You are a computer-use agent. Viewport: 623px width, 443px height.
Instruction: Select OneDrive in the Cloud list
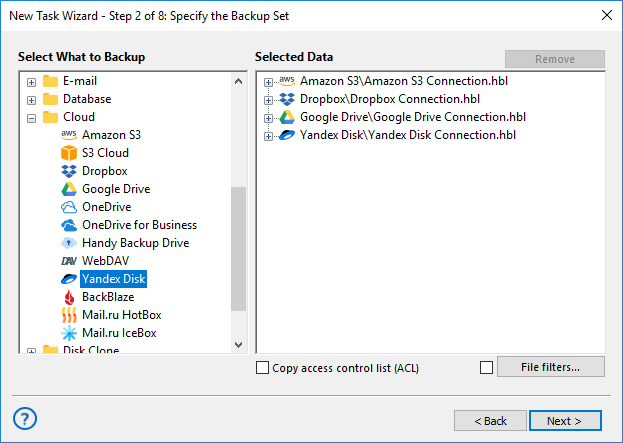tap(106, 207)
